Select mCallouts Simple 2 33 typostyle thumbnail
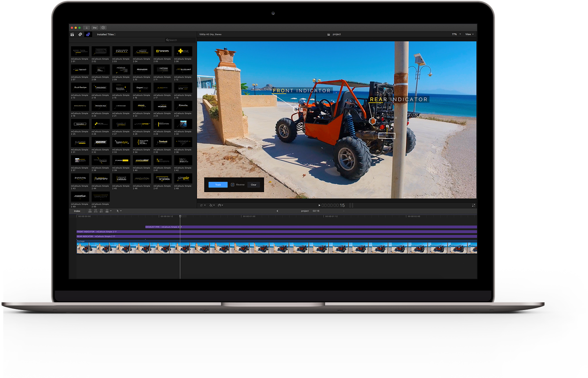The height and width of the screenshot is (378, 588). tap(121, 142)
